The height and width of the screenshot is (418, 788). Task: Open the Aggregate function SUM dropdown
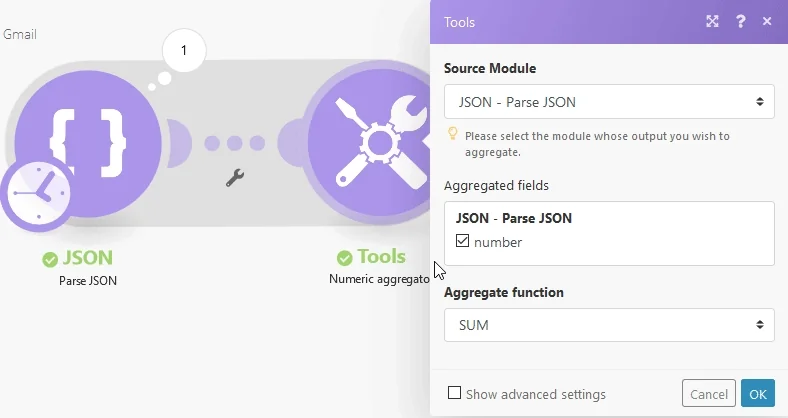coord(609,325)
